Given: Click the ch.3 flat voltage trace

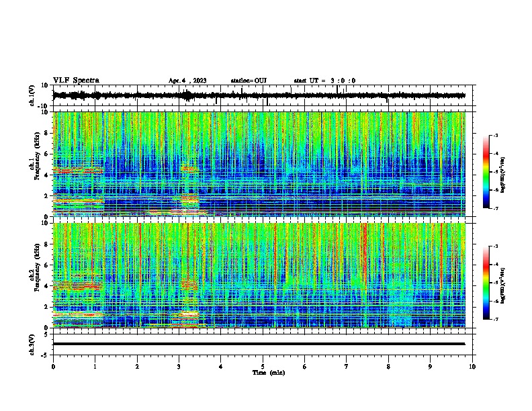Looking at the screenshot, I should 259,344.
